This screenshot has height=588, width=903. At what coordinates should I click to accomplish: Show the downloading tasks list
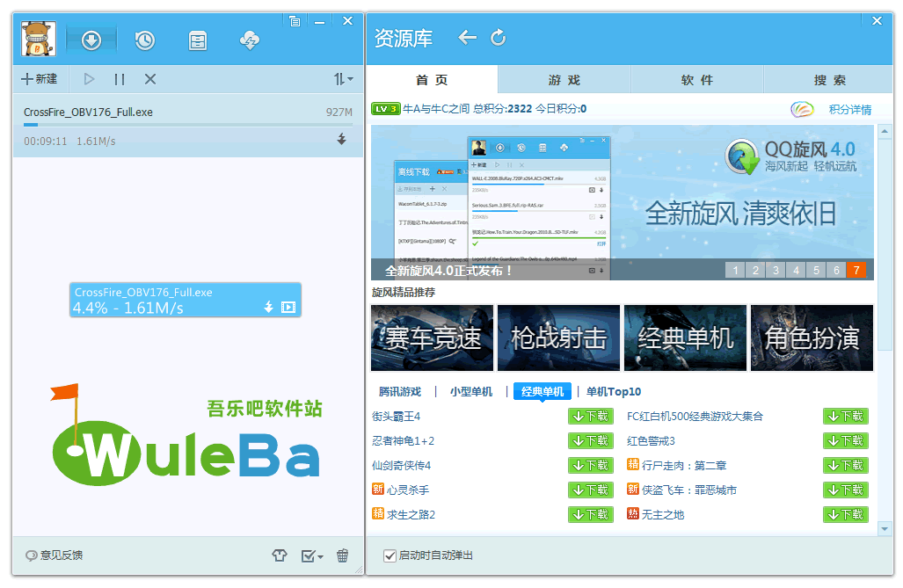(x=91, y=40)
